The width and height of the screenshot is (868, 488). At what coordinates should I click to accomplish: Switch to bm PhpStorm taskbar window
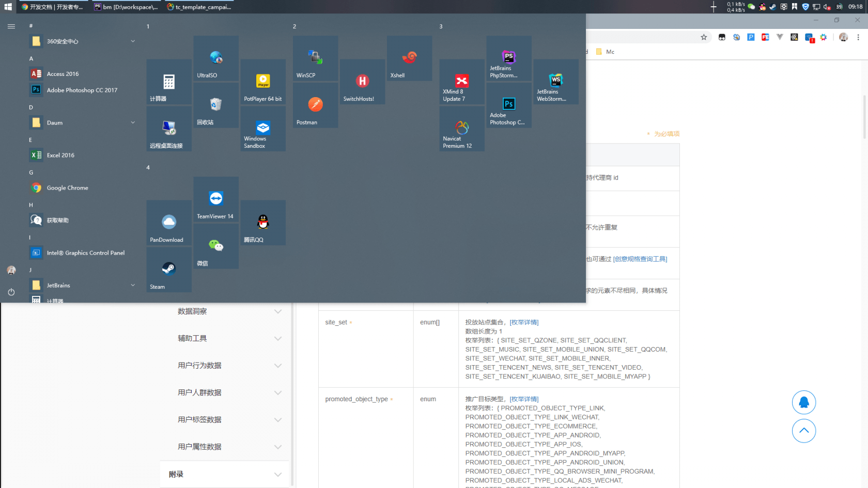pos(126,7)
